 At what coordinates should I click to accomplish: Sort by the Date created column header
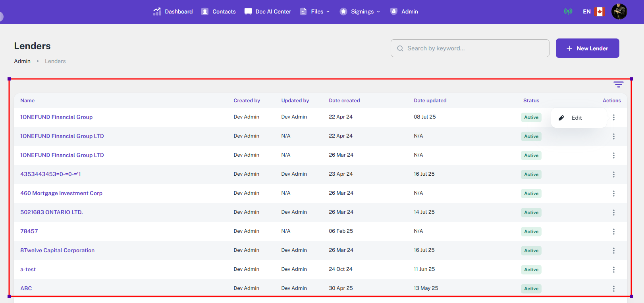(344, 101)
